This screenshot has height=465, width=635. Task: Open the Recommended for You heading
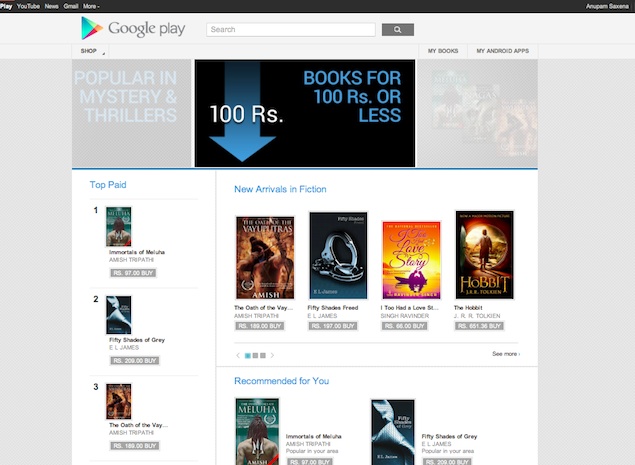[281, 381]
